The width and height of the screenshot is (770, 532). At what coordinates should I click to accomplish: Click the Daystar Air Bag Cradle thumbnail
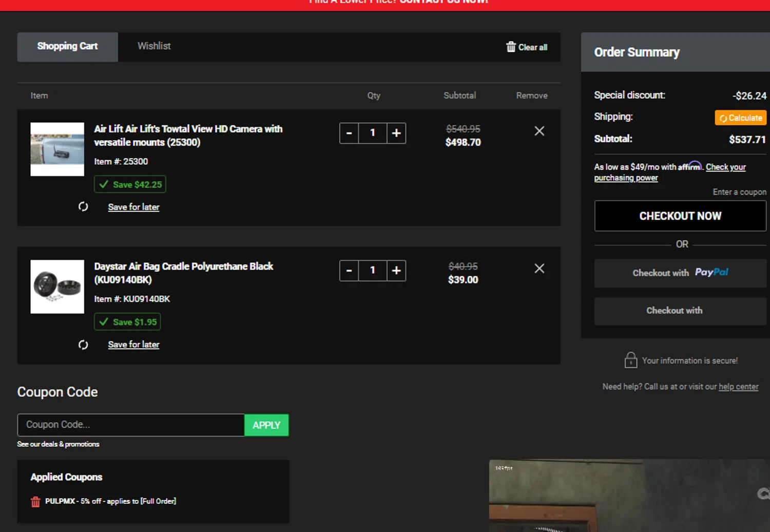pyautogui.click(x=57, y=287)
